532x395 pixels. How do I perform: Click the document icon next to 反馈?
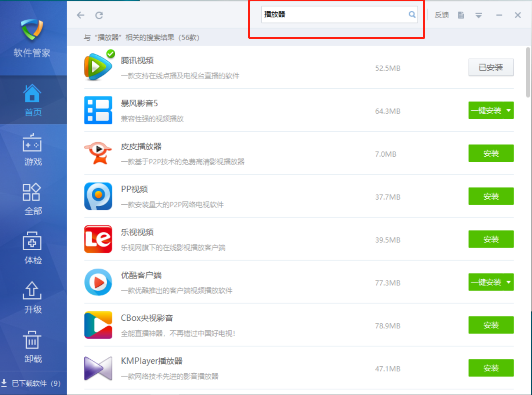point(461,15)
